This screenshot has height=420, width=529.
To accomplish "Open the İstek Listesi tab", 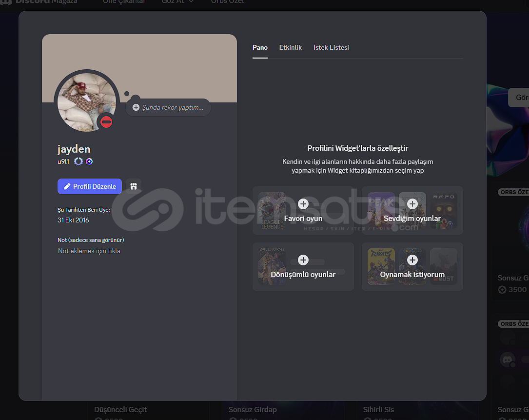I will pos(331,48).
